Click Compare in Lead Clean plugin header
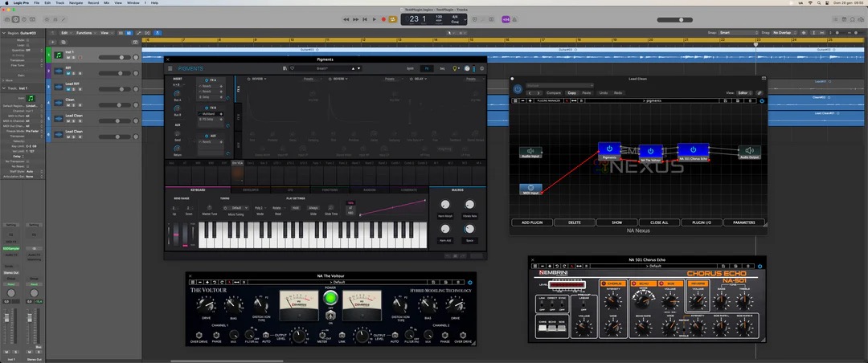 pos(554,93)
